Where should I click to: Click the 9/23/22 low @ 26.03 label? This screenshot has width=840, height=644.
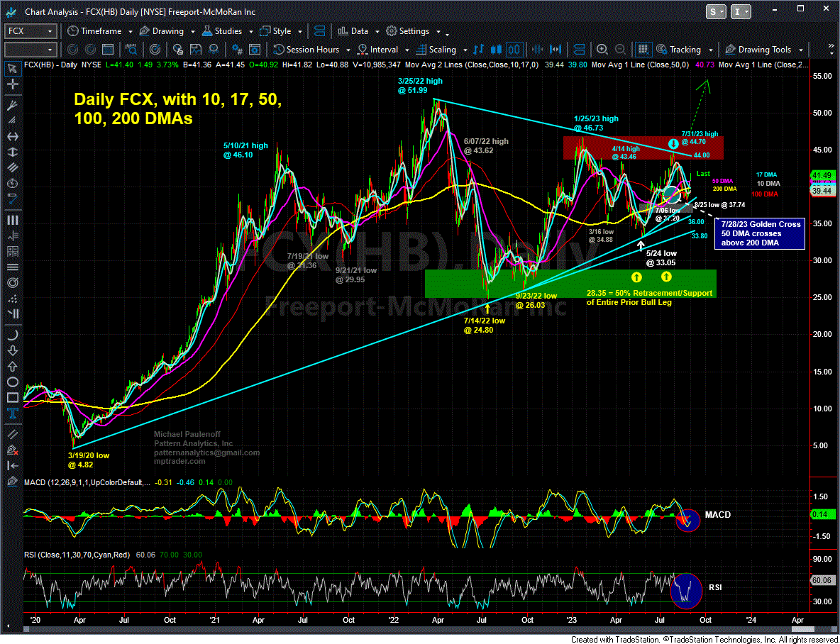[536, 300]
